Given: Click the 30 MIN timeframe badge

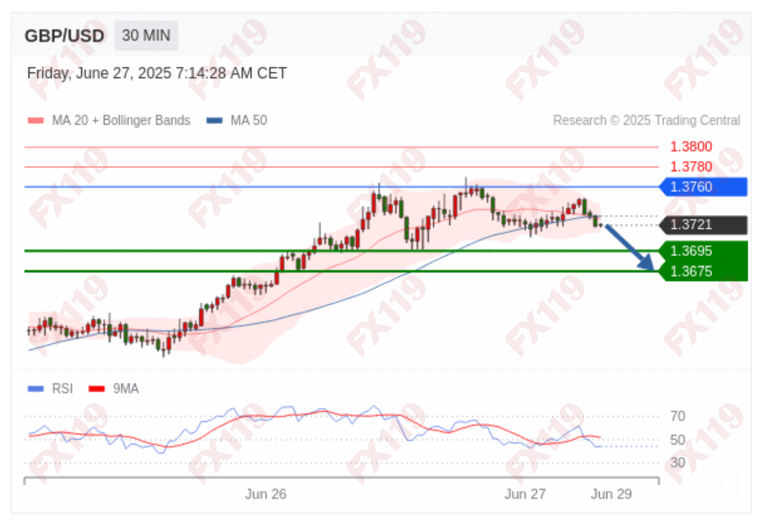Looking at the screenshot, I should [146, 36].
